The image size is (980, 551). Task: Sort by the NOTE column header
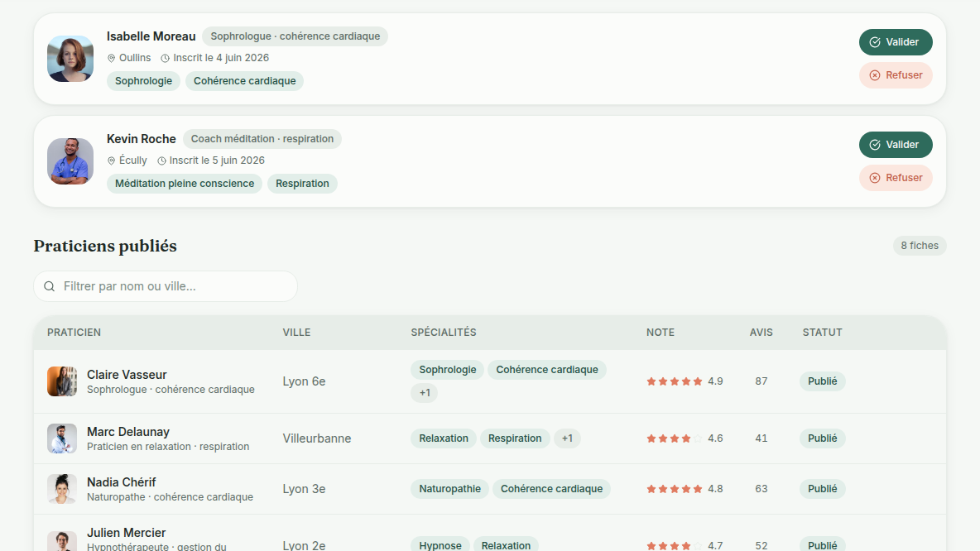point(660,333)
